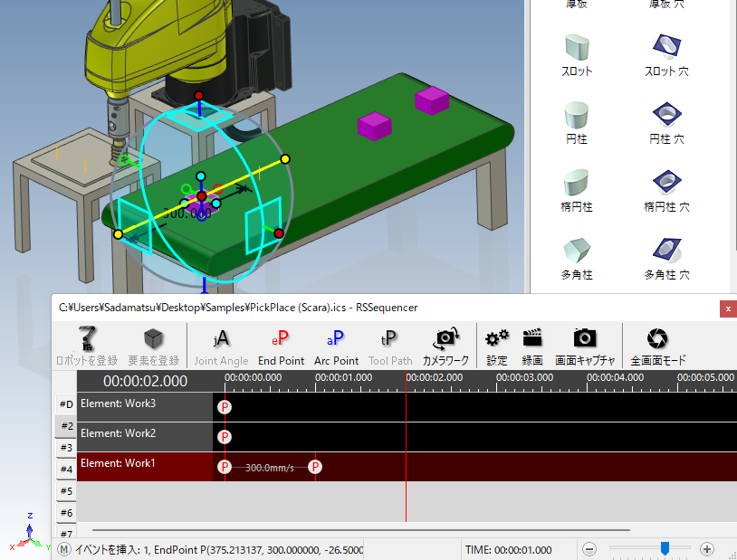Switch to 全画面モード fullscreen mode
Viewport: 737px width, 560px height.
(658, 338)
